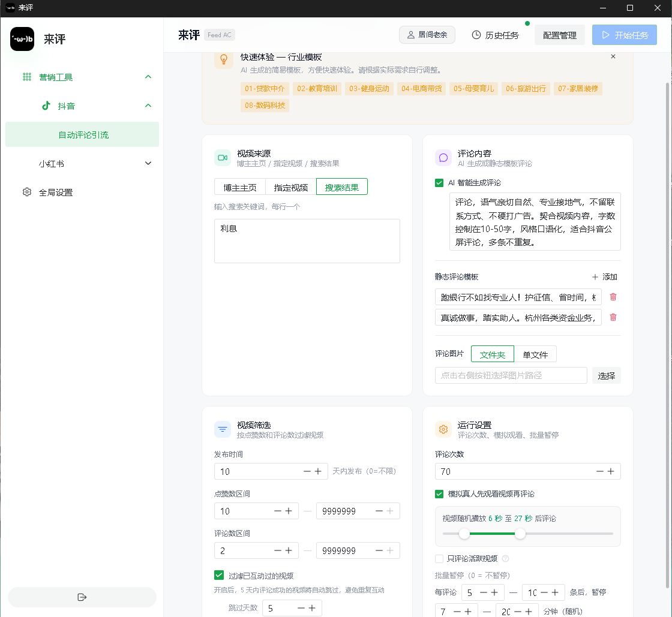Increase 发布时间 days with plus
Viewport: 672px width, 617px height.
point(318,471)
